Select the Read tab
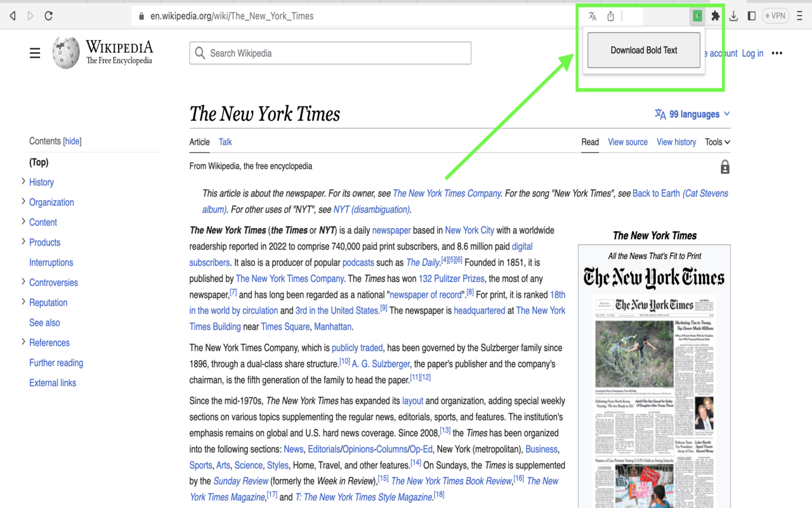Viewport: 812px width, 508px height. pyautogui.click(x=590, y=142)
